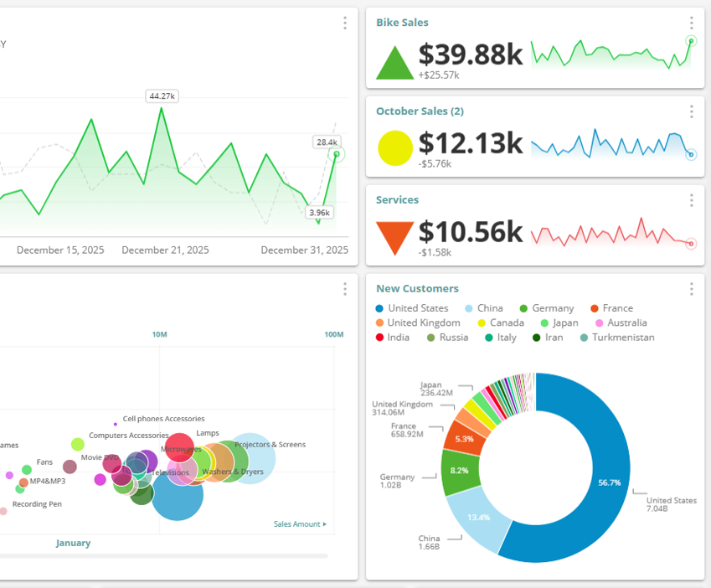Click the $39.88k Bike Sales value
This screenshot has width=711, height=588.
pyautogui.click(x=470, y=54)
